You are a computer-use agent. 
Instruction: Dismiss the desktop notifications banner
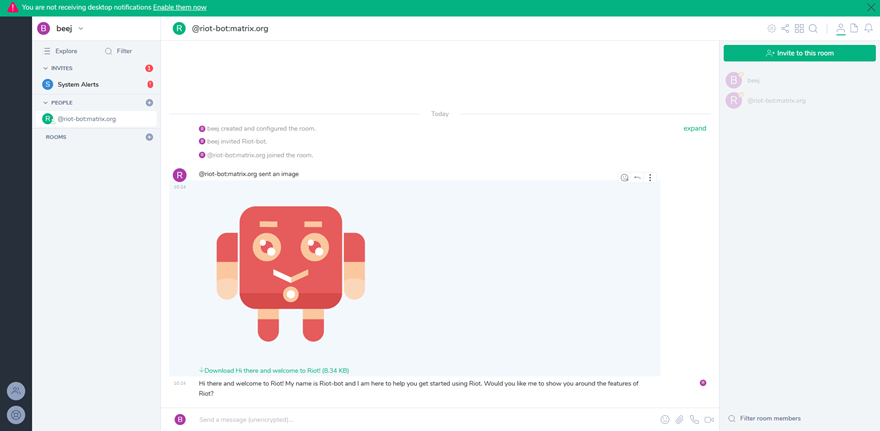coord(870,7)
